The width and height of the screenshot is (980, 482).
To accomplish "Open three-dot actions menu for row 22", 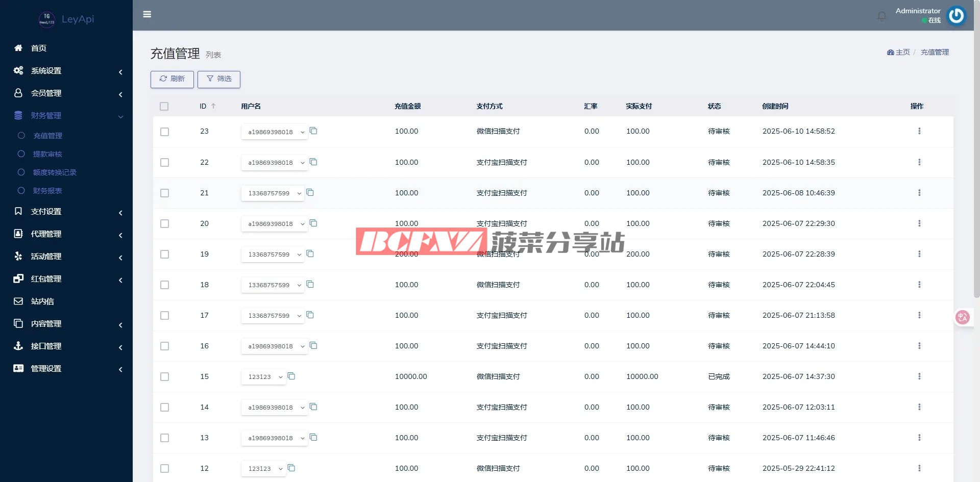I will (x=919, y=162).
